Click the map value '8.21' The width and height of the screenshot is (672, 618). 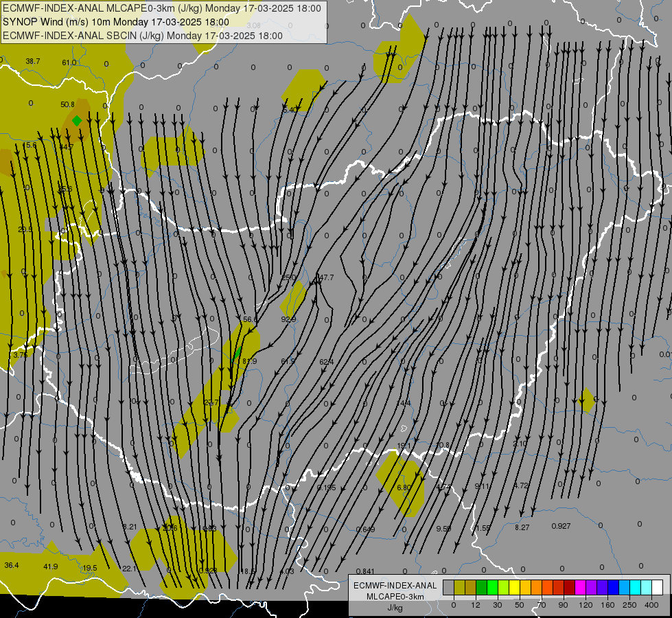(x=130, y=527)
